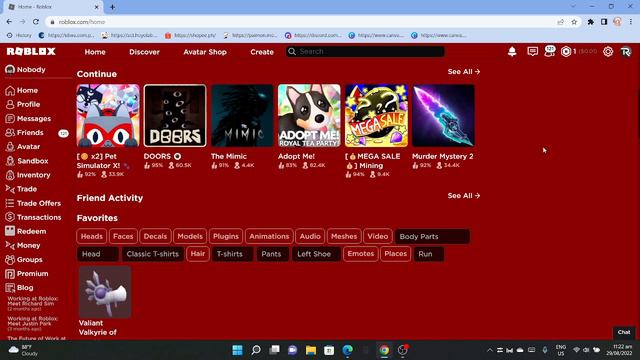Select the Heads favorites category

[91, 236]
